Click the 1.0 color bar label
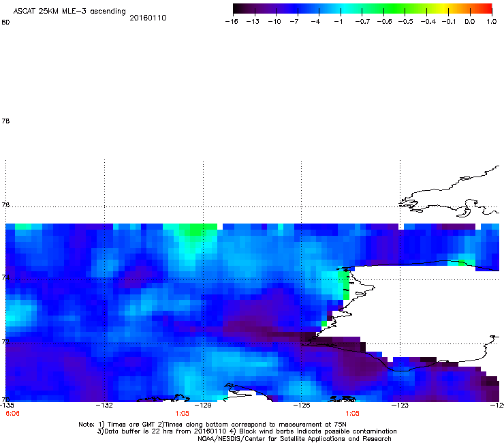 click(492, 22)
